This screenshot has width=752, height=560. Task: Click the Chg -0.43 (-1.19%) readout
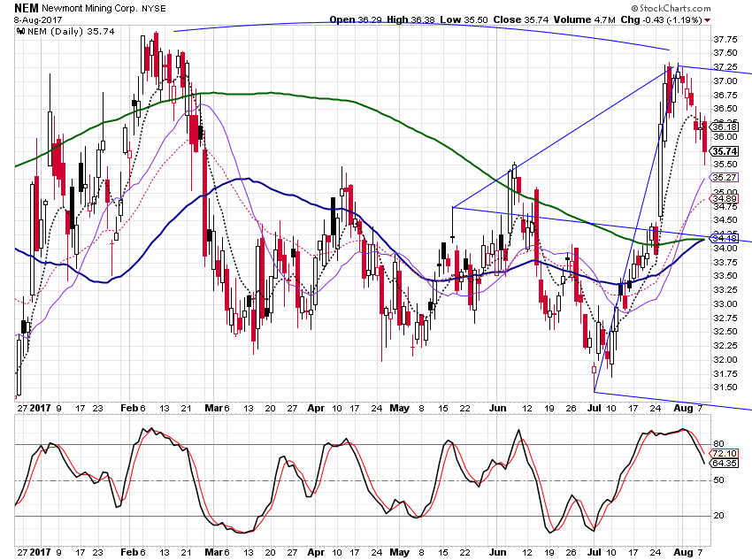coord(662,19)
